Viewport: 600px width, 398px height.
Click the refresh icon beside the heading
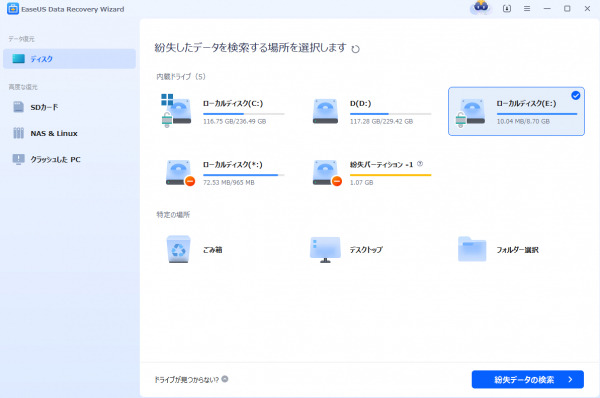[x=355, y=49]
